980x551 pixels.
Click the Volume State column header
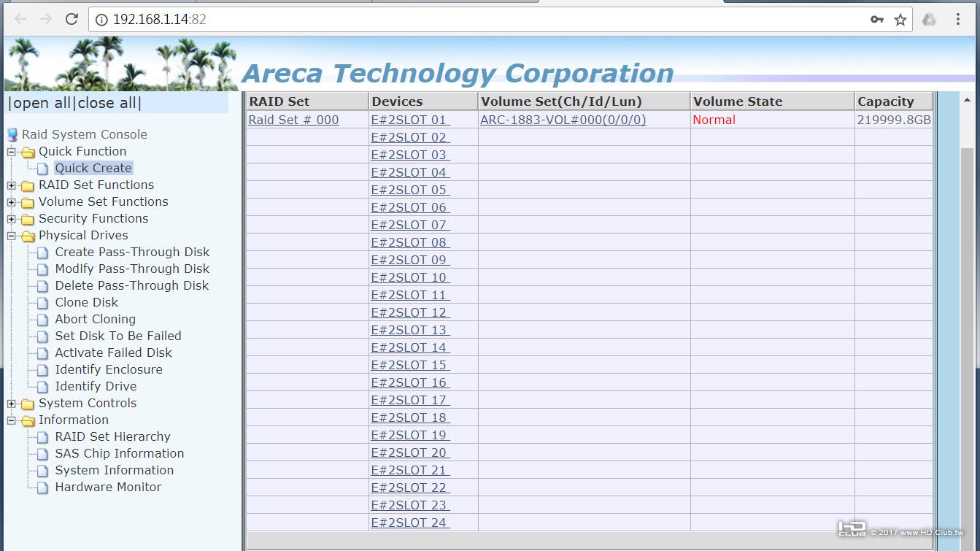(x=772, y=101)
